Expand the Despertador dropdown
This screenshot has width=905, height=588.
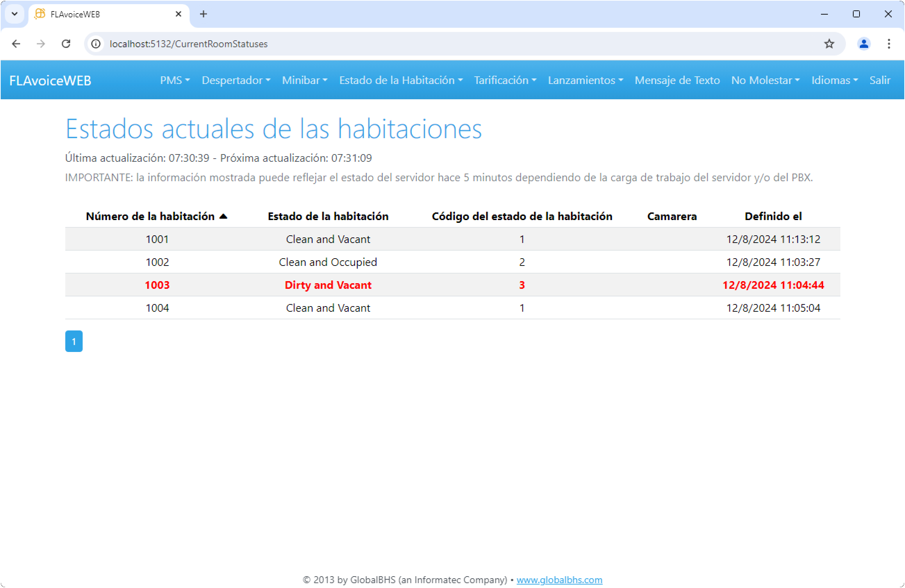click(236, 80)
